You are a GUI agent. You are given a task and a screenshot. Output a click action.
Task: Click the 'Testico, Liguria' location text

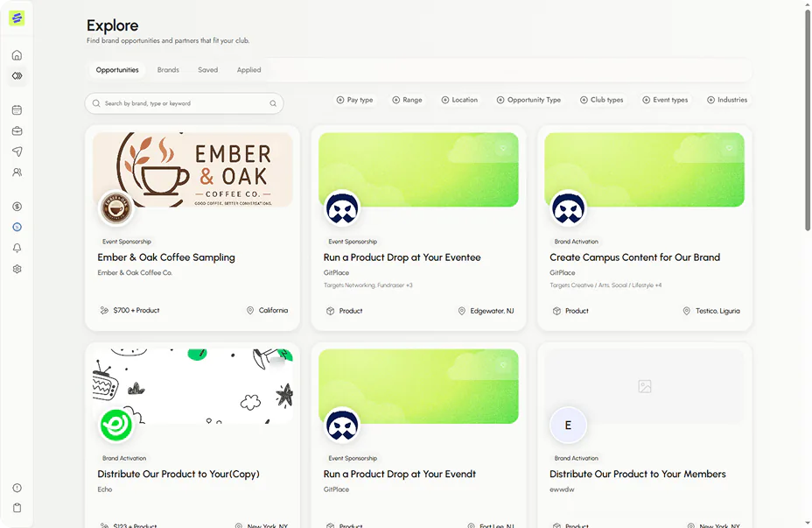[x=717, y=311]
